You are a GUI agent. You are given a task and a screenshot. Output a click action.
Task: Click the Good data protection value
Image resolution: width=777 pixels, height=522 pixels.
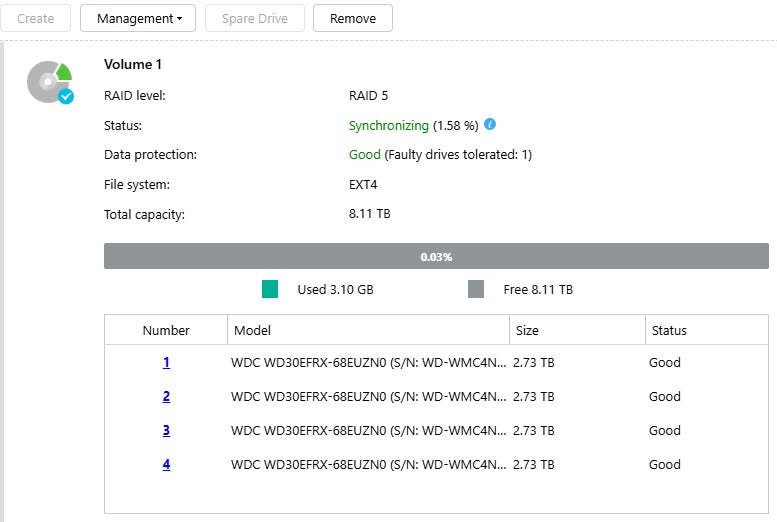(x=364, y=155)
